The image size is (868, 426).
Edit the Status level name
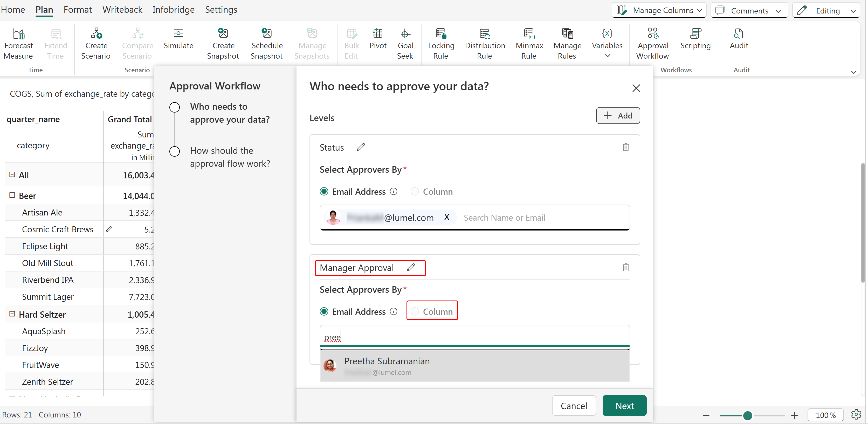click(361, 147)
